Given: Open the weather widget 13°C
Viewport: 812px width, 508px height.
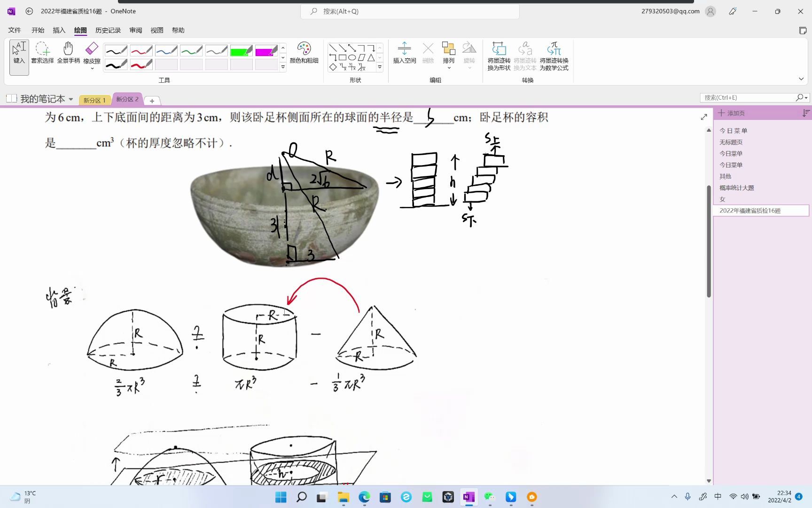Looking at the screenshot, I should (x=23, y=497).
